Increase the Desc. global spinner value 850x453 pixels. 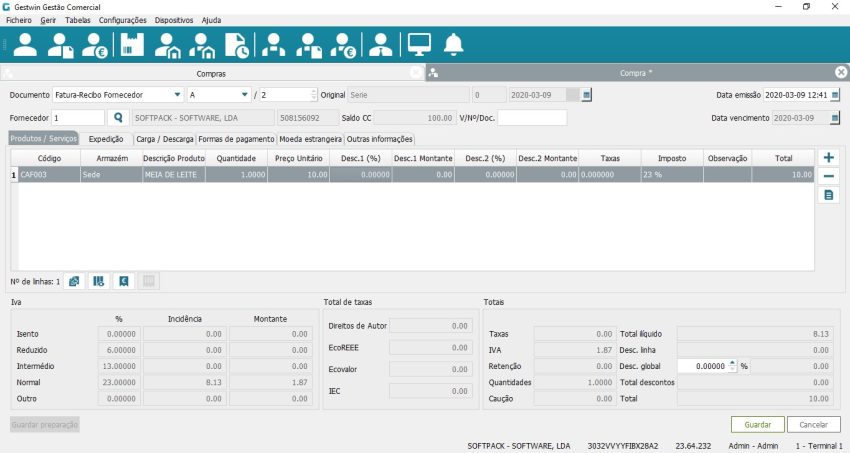[x=732, y=363]
